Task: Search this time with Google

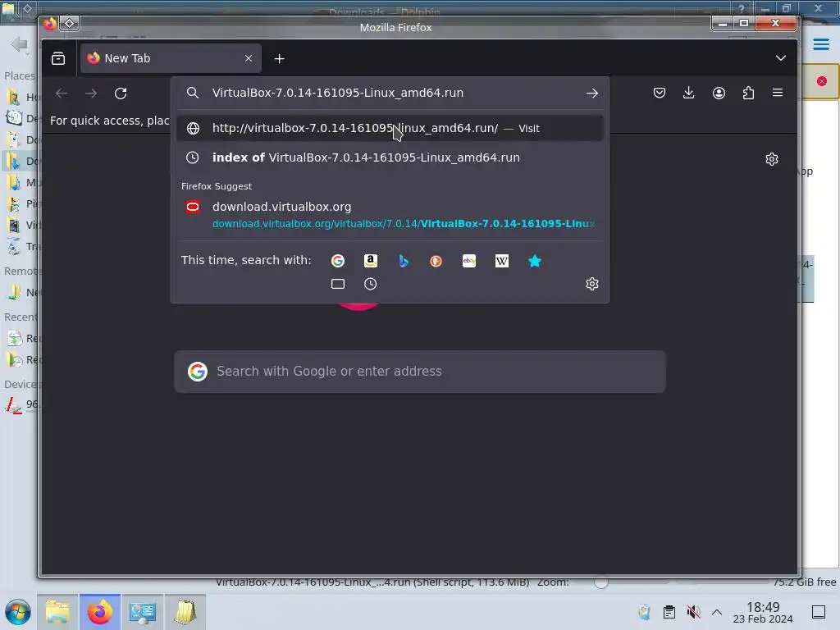Action: (337, 261)
